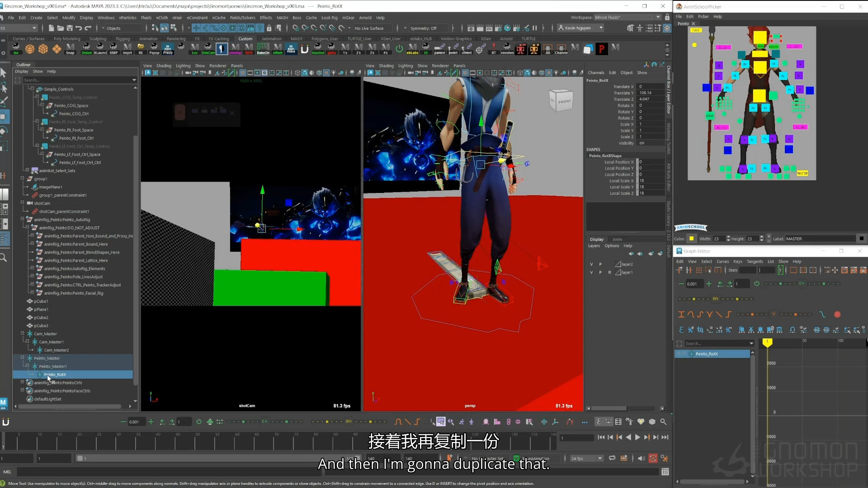868x488 pixels.
Task: Click the parent constraint shelf icon
Action: tap(439, 48)
